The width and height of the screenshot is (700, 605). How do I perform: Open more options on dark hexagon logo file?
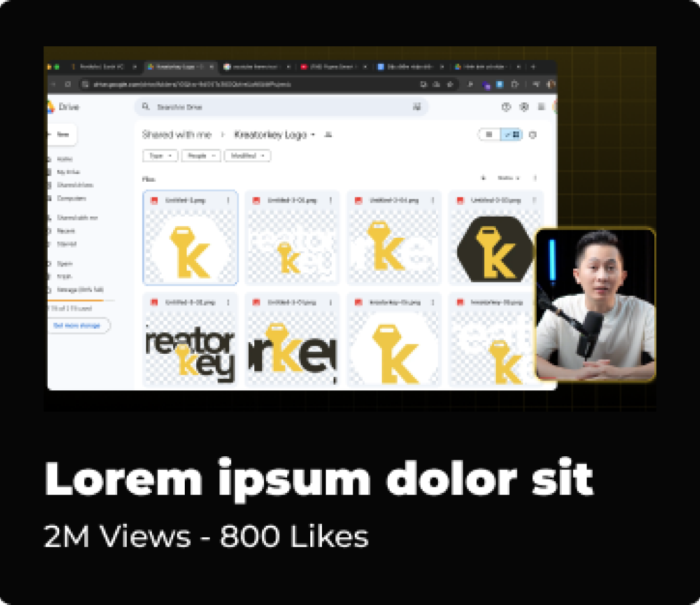click(x=534, y=201)
